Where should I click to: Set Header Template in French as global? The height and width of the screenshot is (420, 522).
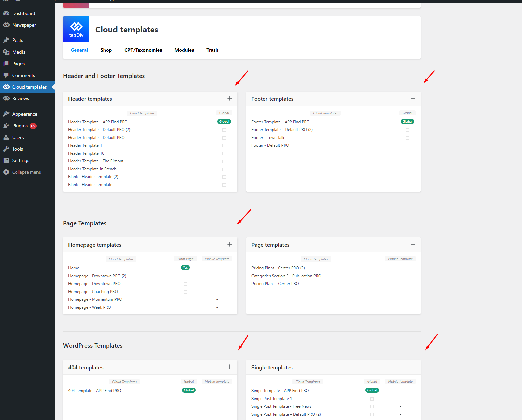click(224, 169)
